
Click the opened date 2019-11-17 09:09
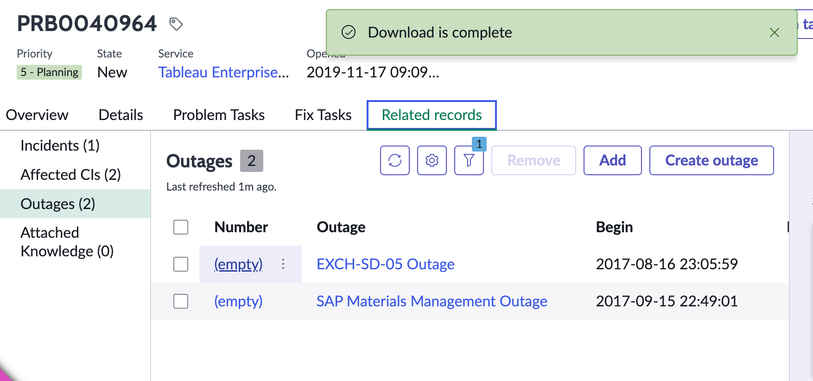point(373,72)
